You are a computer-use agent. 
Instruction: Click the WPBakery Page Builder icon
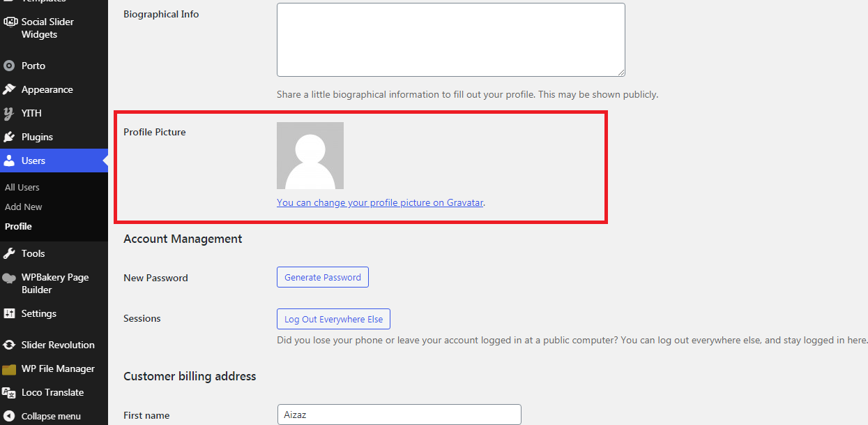point(9,278)
